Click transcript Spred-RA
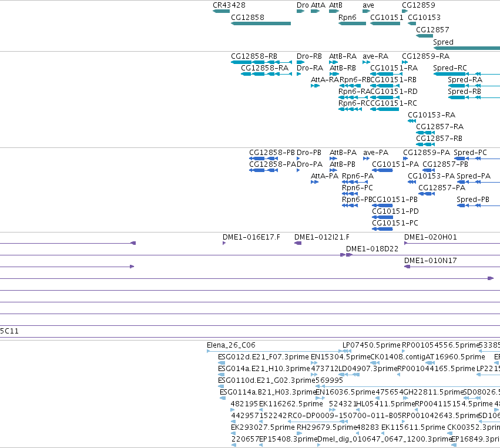This screenshot has width=500, height=448. click(x=474, y=86)
